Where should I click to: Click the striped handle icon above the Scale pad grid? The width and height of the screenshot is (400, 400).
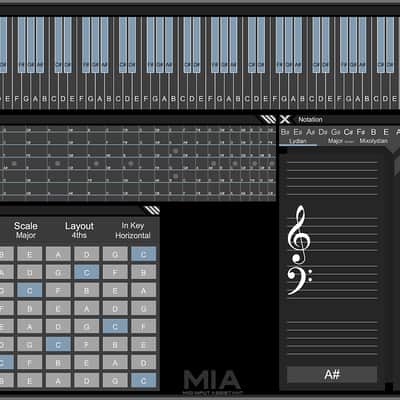pyautogui.click(x=152, y=210)
